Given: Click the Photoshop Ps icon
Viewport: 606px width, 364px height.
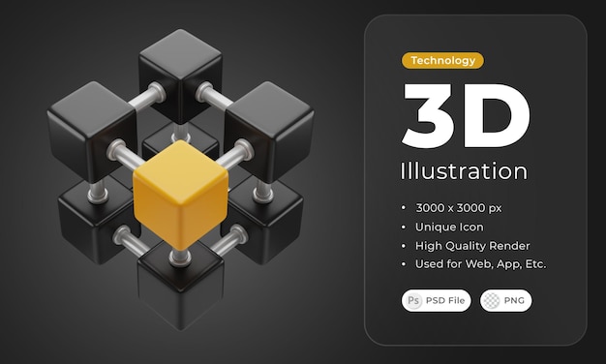Looking at the screenshot, I should [x=413, y=300].
